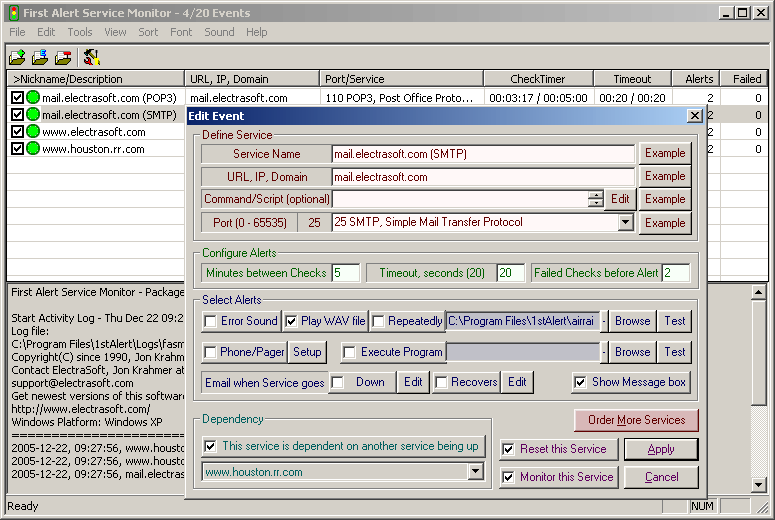Expand the Port protocol dropdown list
Image resolution: width=775 pixels, height=520 pixels.
(626, 223)
